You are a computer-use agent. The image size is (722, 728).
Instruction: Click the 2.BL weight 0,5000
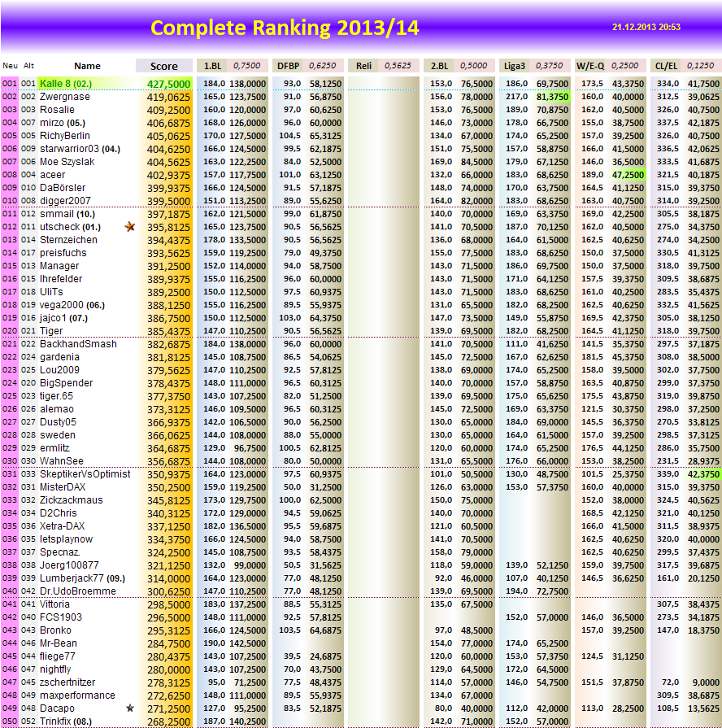point(474,65)
